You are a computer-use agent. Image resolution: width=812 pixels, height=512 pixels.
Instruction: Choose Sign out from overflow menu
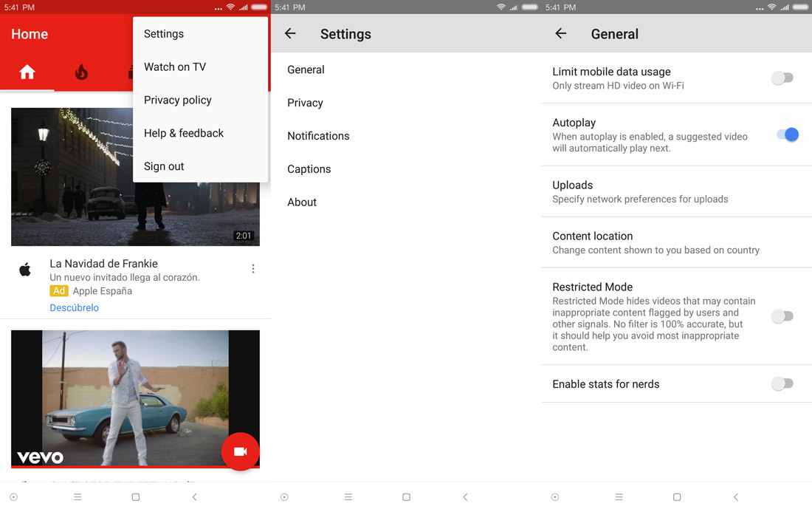(x=164, y=166)
